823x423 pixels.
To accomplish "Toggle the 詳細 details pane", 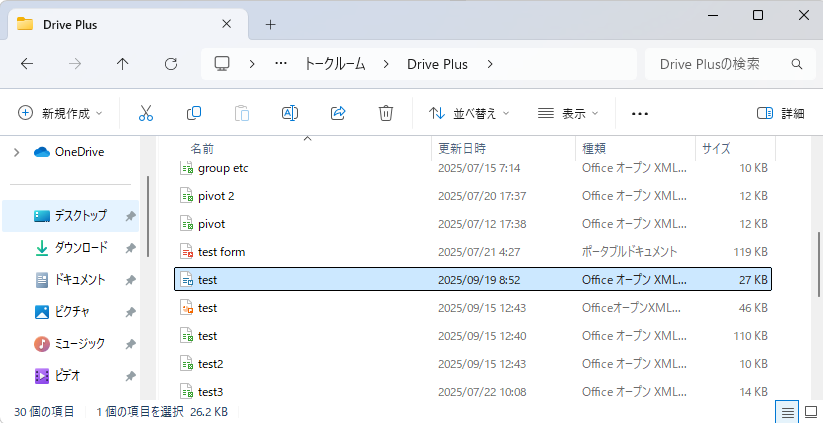I will [780, 113].
